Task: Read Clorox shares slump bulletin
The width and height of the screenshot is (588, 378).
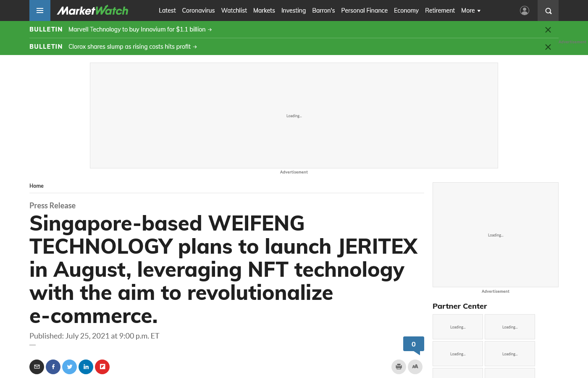Action: [x=132, y=47]
